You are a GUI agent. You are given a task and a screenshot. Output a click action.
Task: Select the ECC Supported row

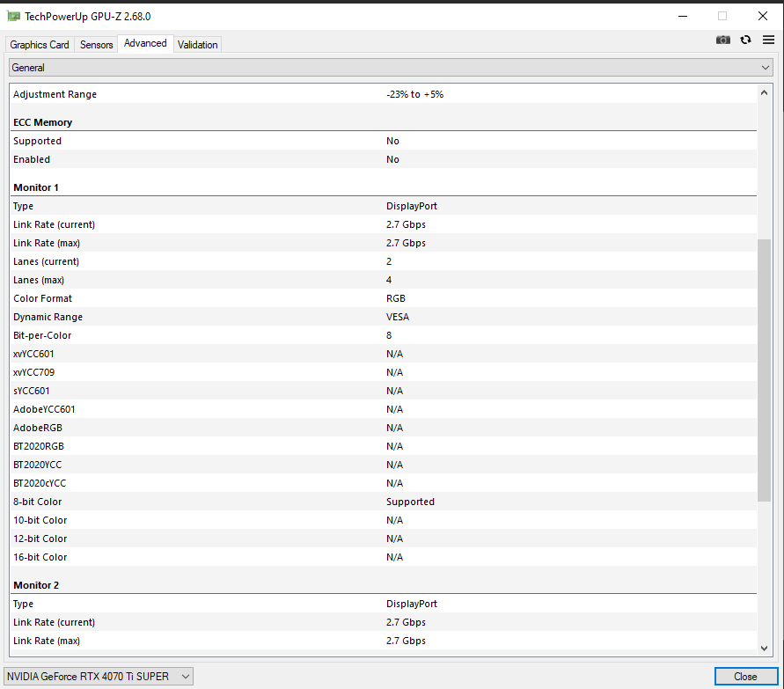[x=383, y=141]
